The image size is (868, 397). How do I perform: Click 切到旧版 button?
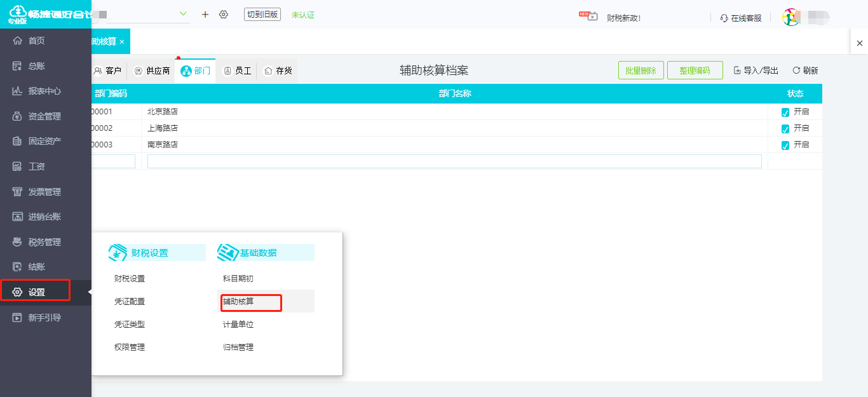(x=262, y=15)
